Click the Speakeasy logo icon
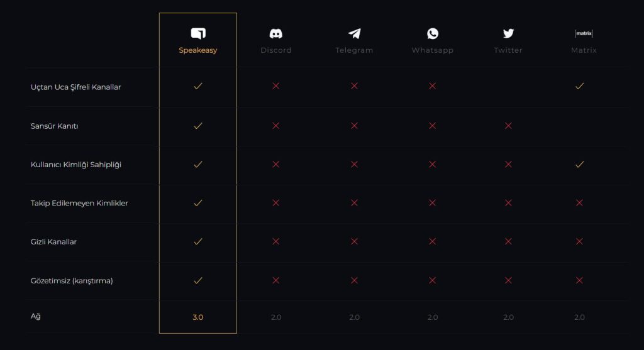Screen dimensions: 644x350 [198, 33]
